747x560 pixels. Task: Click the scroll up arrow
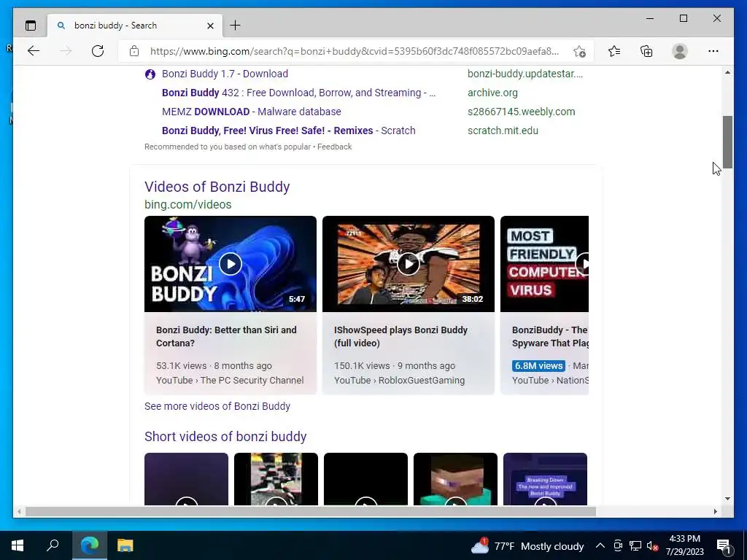pyautogui.click(x=727, y=72)
